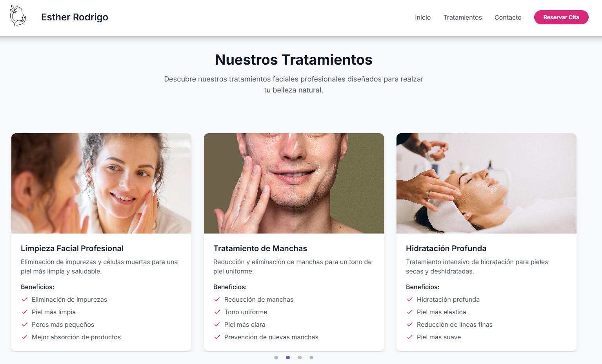This screenshot has height=364, width=602.
Task: Click the checkmark beside Piel más suave
Action: point(410,337)
